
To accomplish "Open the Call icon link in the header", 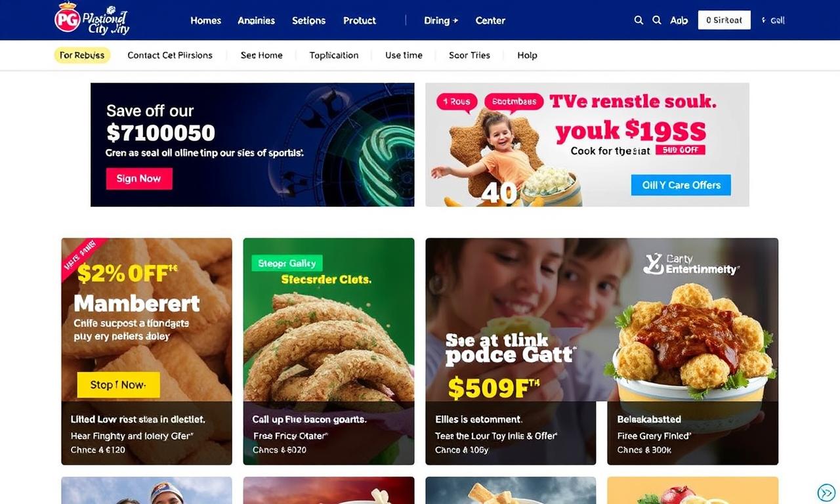I will [x=773, y=20].
